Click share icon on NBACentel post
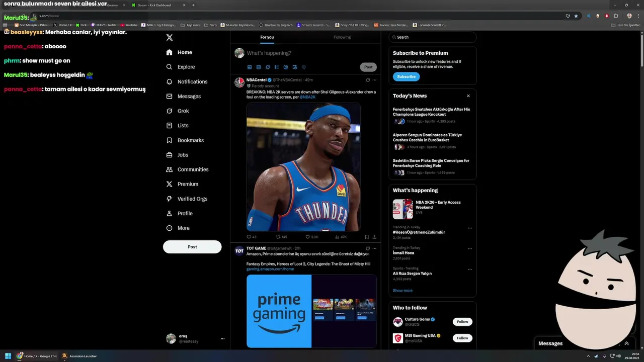Viewport: 644px width, 362px height. point(374,237)
